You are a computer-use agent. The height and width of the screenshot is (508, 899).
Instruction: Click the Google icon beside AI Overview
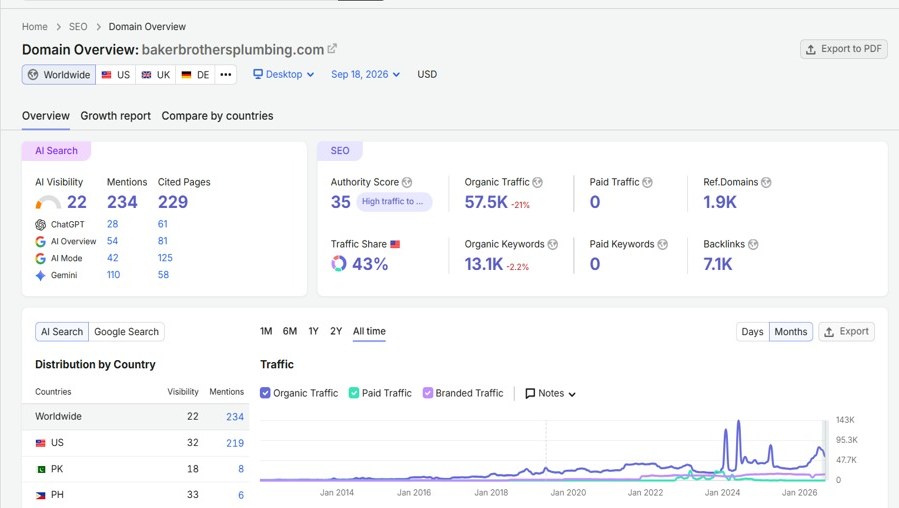pos(40,241)
